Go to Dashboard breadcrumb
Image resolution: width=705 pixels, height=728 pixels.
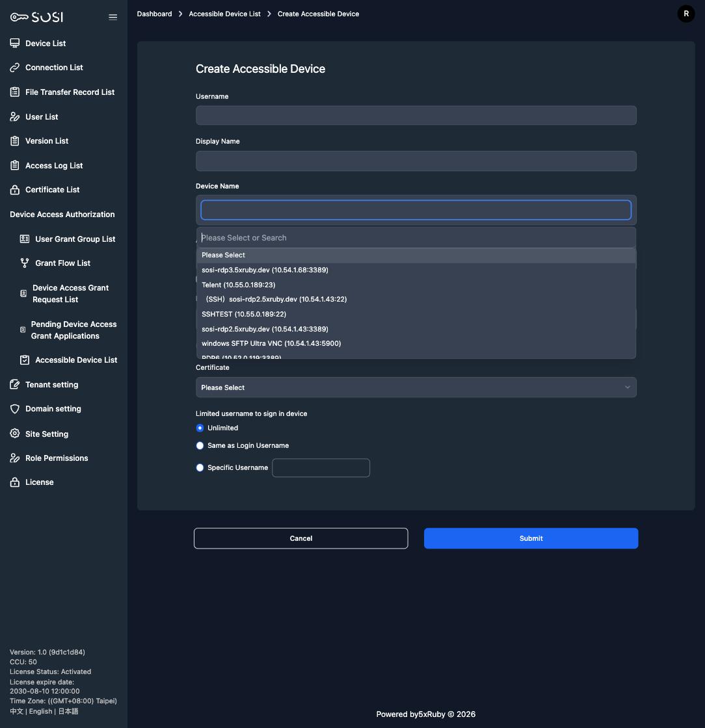click(x=154, y=14)
